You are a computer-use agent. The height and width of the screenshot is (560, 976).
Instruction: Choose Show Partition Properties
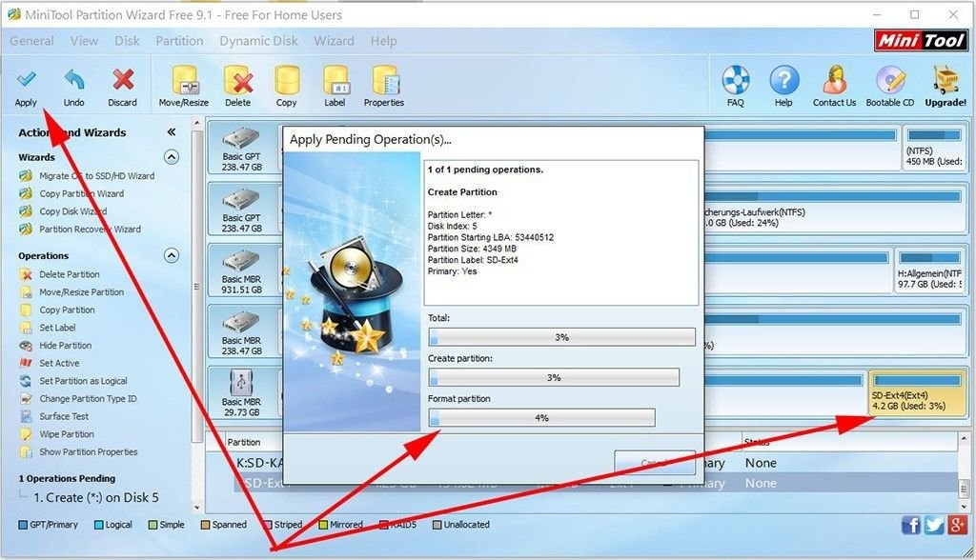89,452
